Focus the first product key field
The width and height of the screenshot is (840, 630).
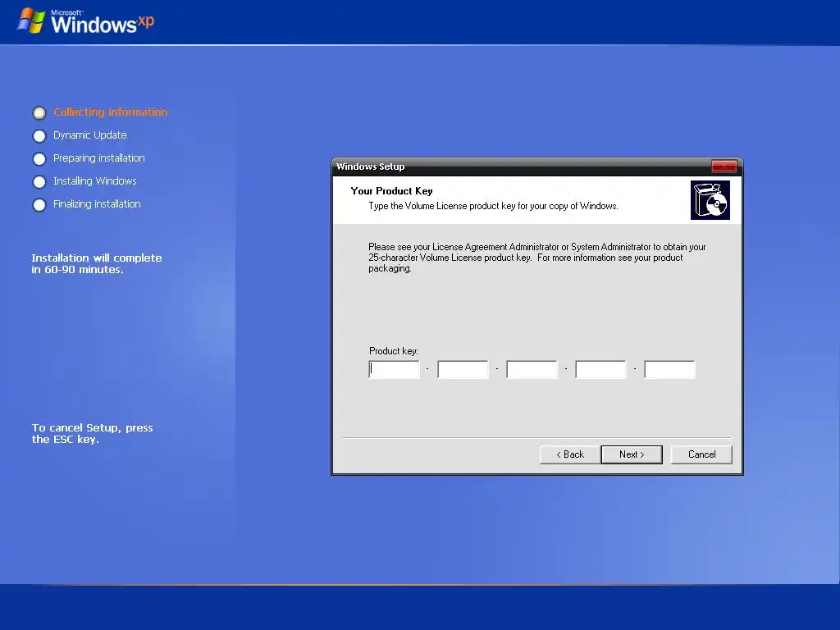395,369
